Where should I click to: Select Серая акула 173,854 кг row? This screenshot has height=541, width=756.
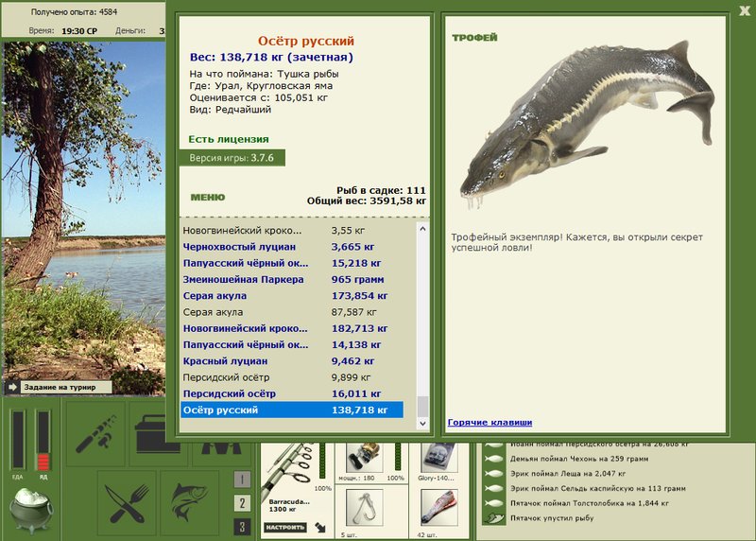(292, 296)
